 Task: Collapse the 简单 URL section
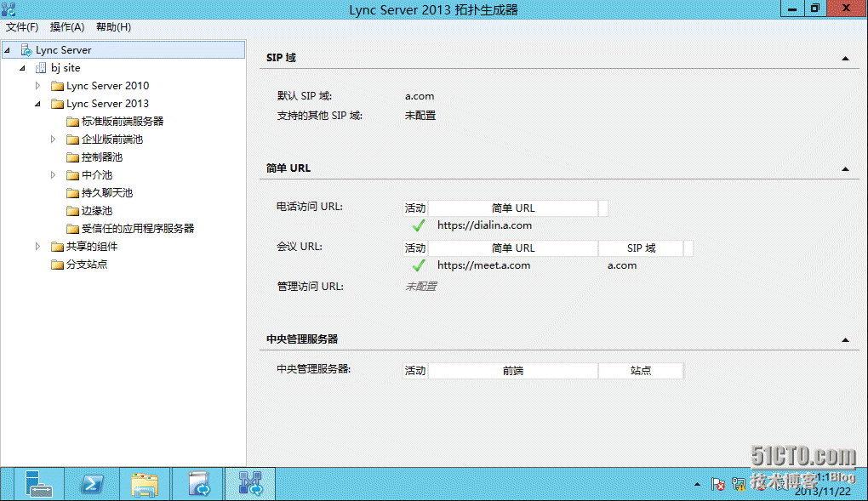pyautogui.click(x=845, y=169)
